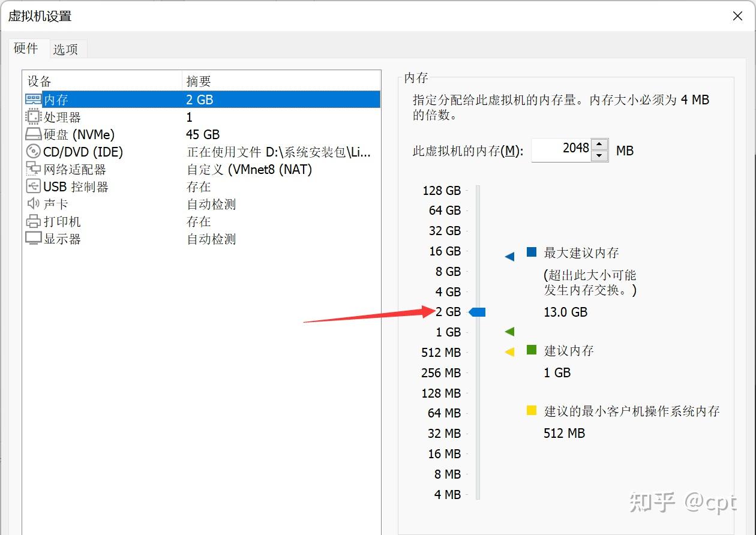Increase memory with the up stepper arrow
This screenshot has height=535, width=756.
(599, 143)
